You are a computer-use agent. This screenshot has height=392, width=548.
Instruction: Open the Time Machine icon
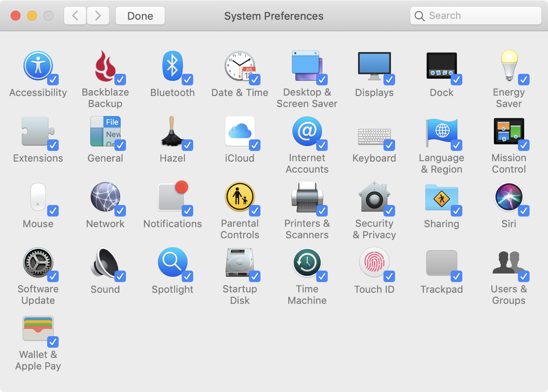point(307,263)
